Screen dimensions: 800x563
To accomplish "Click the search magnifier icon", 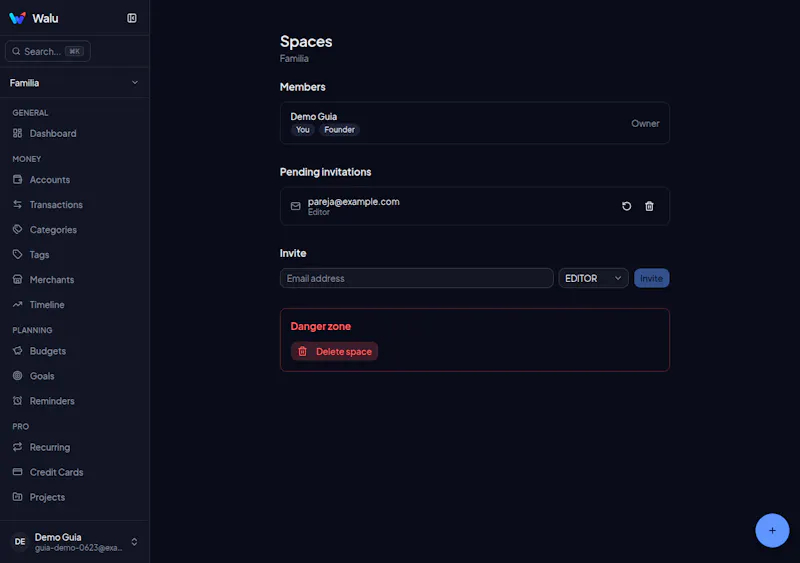I will pos(16,51).
